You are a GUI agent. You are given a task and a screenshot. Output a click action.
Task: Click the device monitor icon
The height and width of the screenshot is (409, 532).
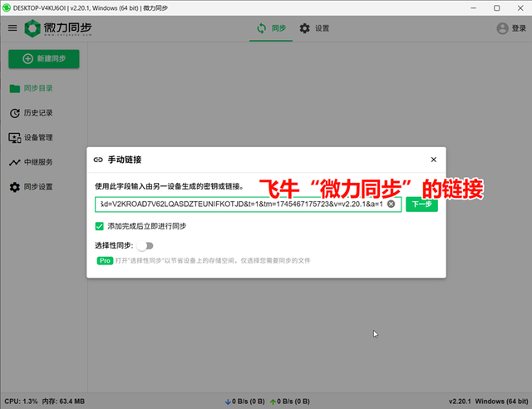click(15, 138)
